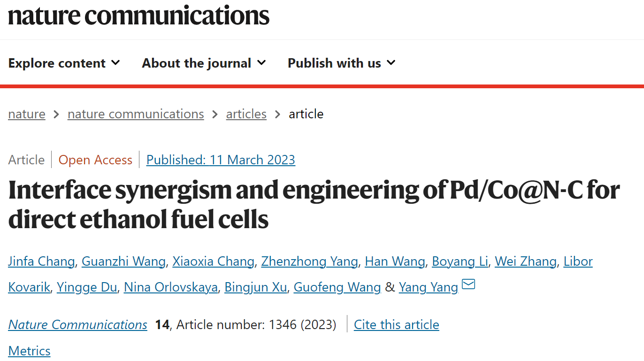Click author Zhenzhong Yang

tap(309, 261)
